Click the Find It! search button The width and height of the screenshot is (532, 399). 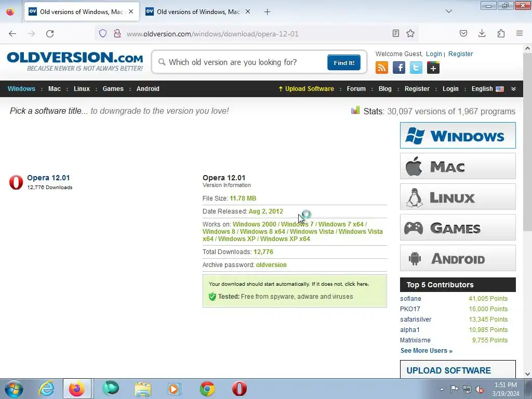coord(344,62)
